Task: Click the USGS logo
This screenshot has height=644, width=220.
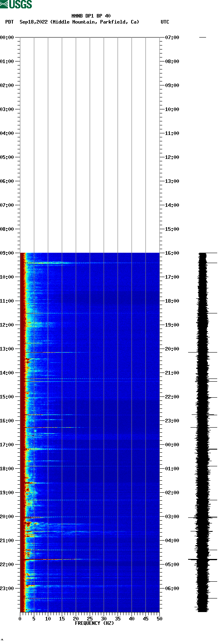Action: 16,4
